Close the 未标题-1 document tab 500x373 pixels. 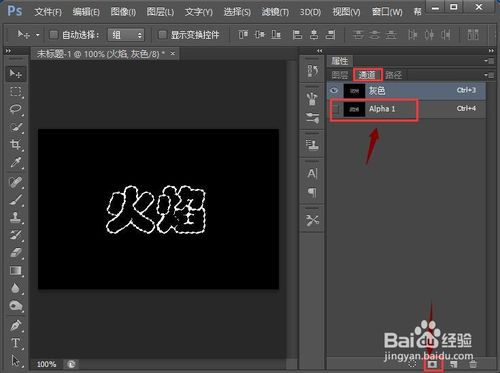172,53
